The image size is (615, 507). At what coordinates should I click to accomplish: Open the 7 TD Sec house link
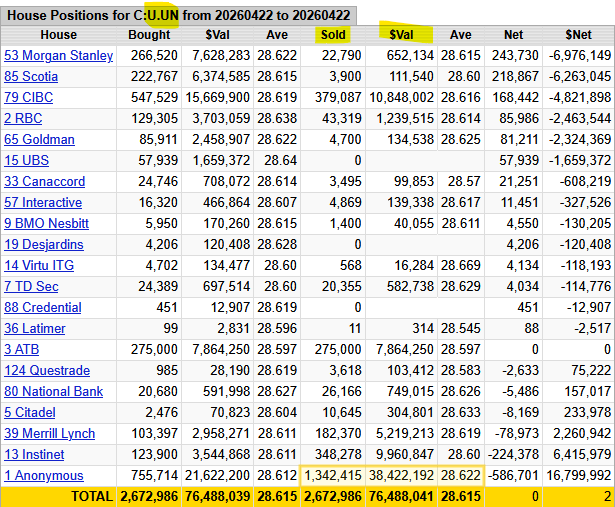(31, 287)
